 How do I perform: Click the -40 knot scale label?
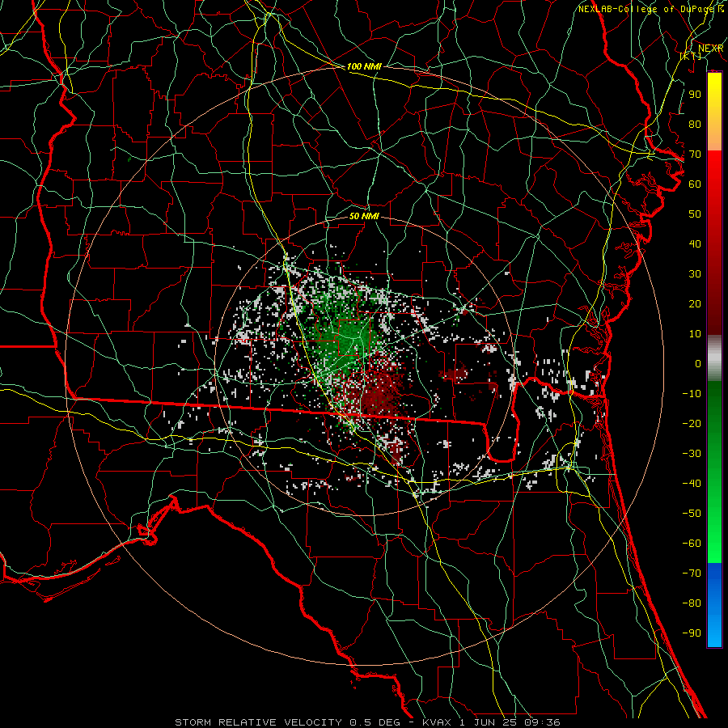click(692, 484)
